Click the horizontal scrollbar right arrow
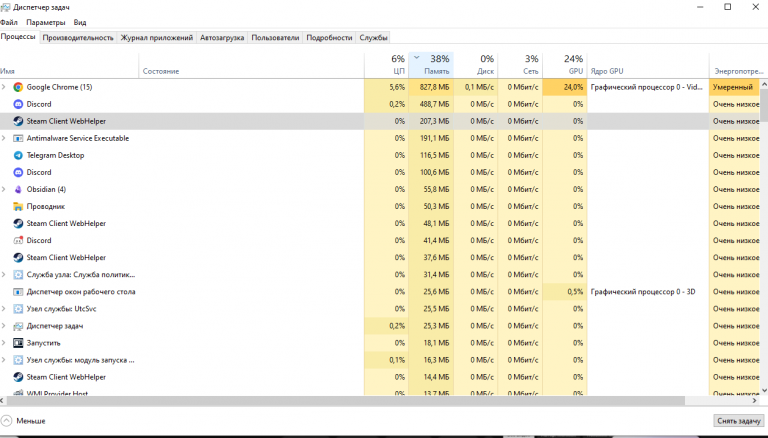Screen dimensions: 768x438 click(755, 401)
